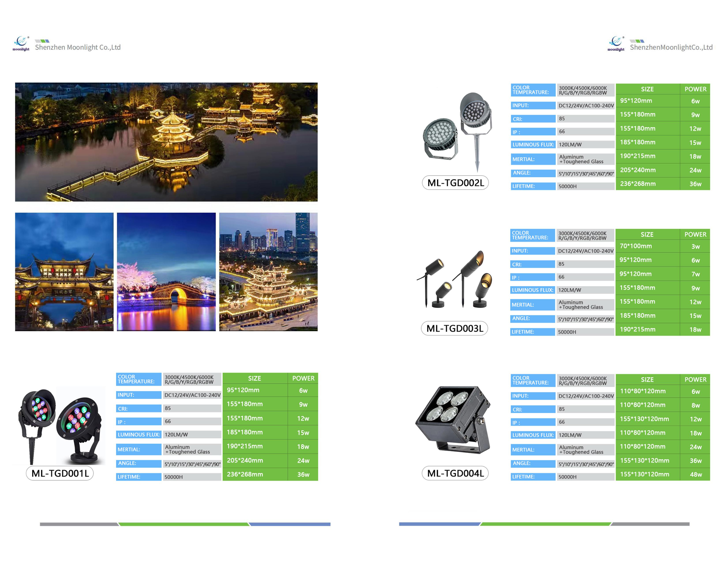
Task: Click the small color stripes beside right company name
Action: tap(637, 41)
